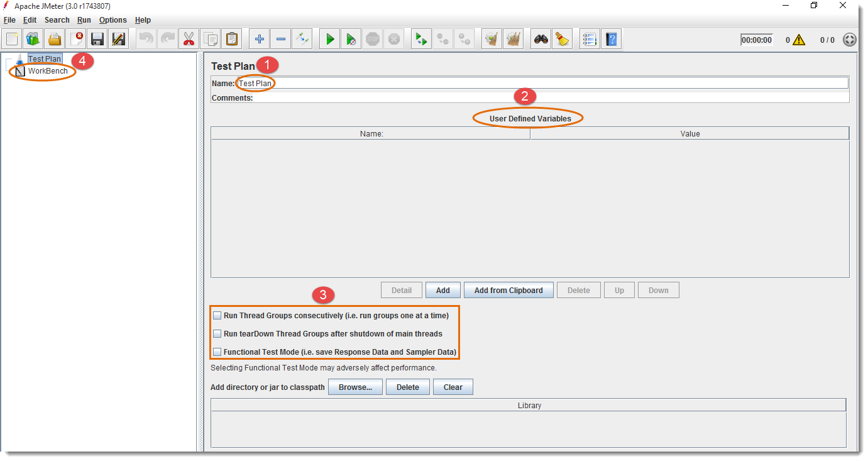Click the Reset Search icon
This screenshot has width=868, height=461.
(x=563, y=39)
